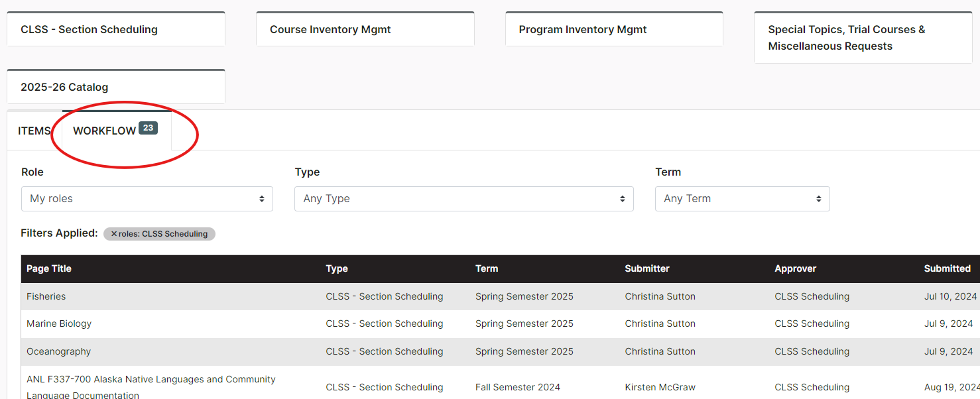Open the Term dropdown
Image resolution: width=980 pixels, height=399 pixels.
click(x=742, y=199)
